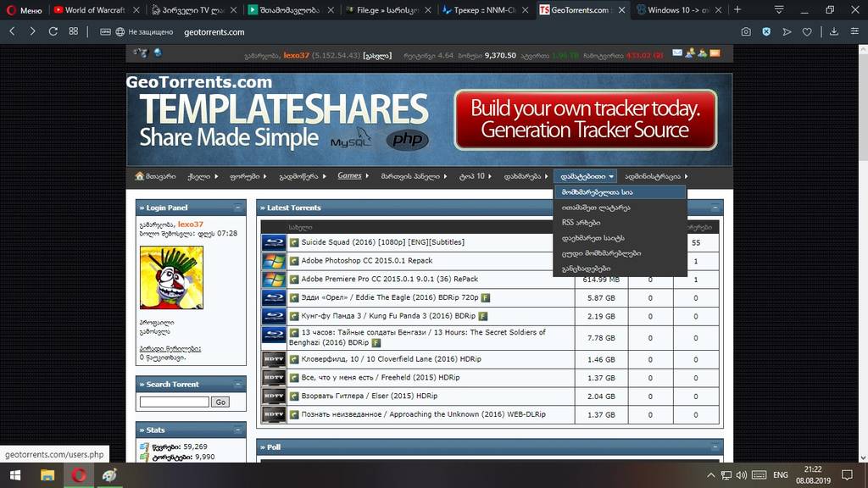Click the Build your own tracker banner
The width and height of the screenshot is (868, 488).
[585, 119]
